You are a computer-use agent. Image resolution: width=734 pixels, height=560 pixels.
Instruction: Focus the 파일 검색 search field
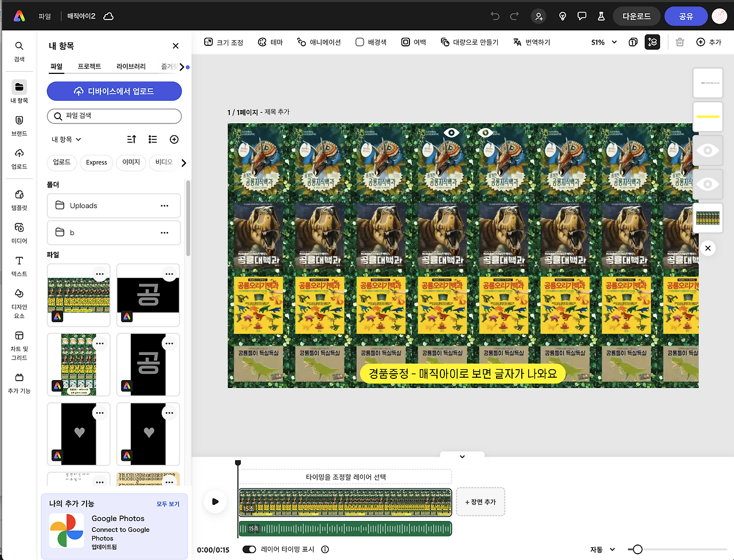point(114,116)
